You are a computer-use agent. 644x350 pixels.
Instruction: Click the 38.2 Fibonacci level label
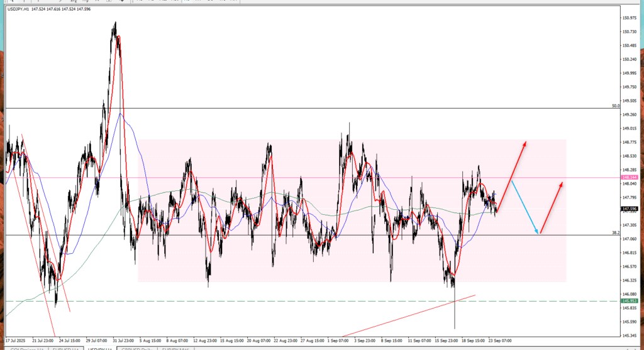[x=616, y=232]
